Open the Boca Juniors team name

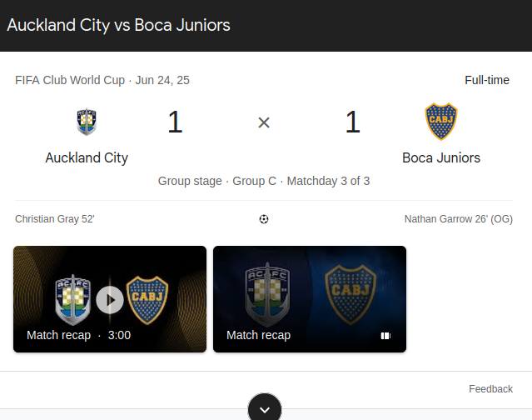[x=441, y=157]
